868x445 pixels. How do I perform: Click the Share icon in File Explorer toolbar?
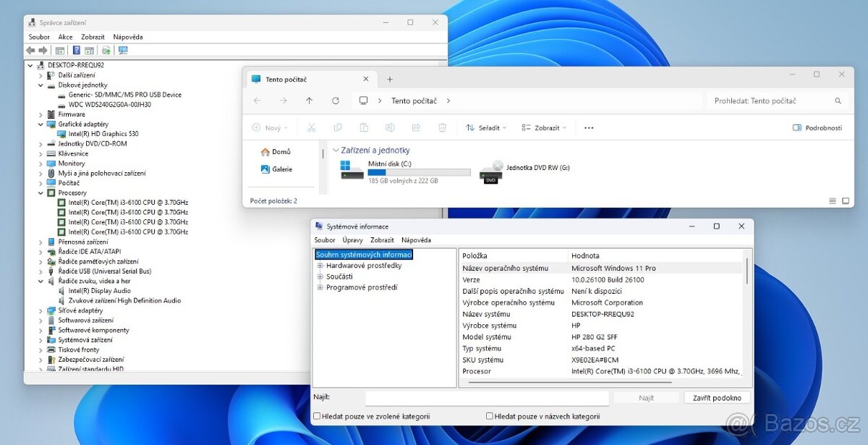tap(415, 127)
